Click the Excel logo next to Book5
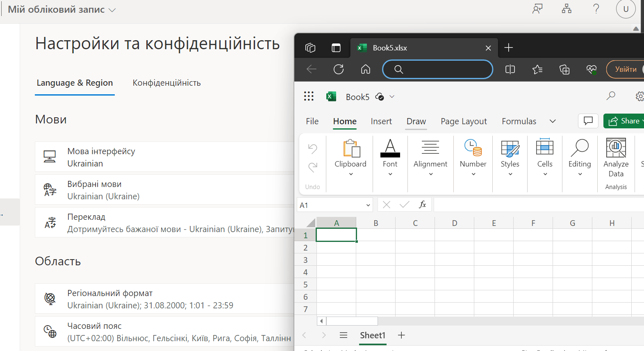Image resolution: width=644 pixels, height=351 pixels. pyautogui.click(x=331, y=96)
